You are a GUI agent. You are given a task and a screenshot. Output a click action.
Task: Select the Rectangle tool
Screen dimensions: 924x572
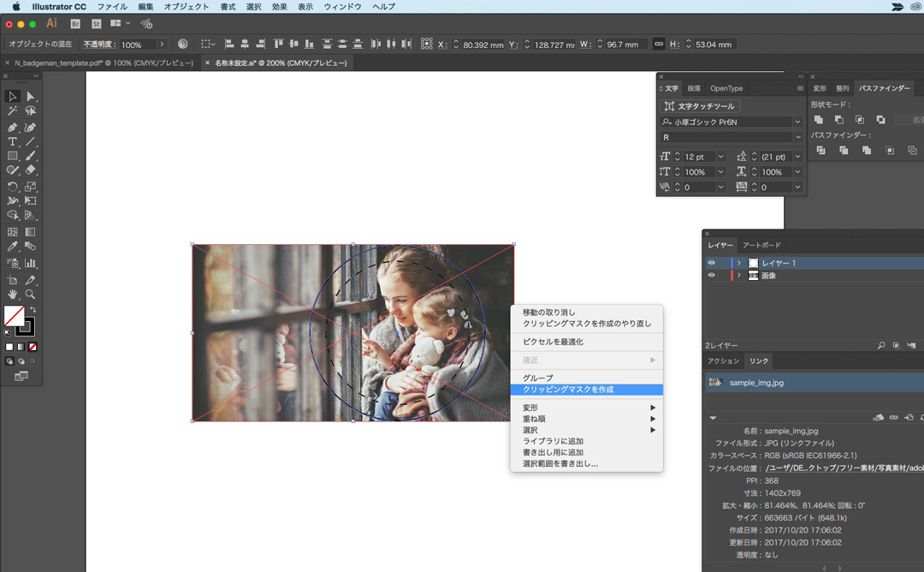(x=13, y=157)
